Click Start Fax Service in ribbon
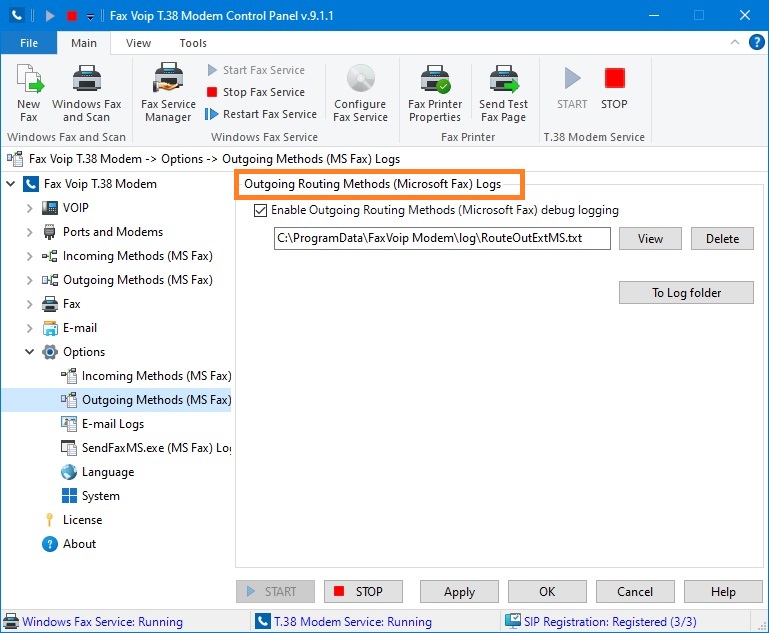The width and height of the screenshot is (769, 633). (x=256, y=70)
